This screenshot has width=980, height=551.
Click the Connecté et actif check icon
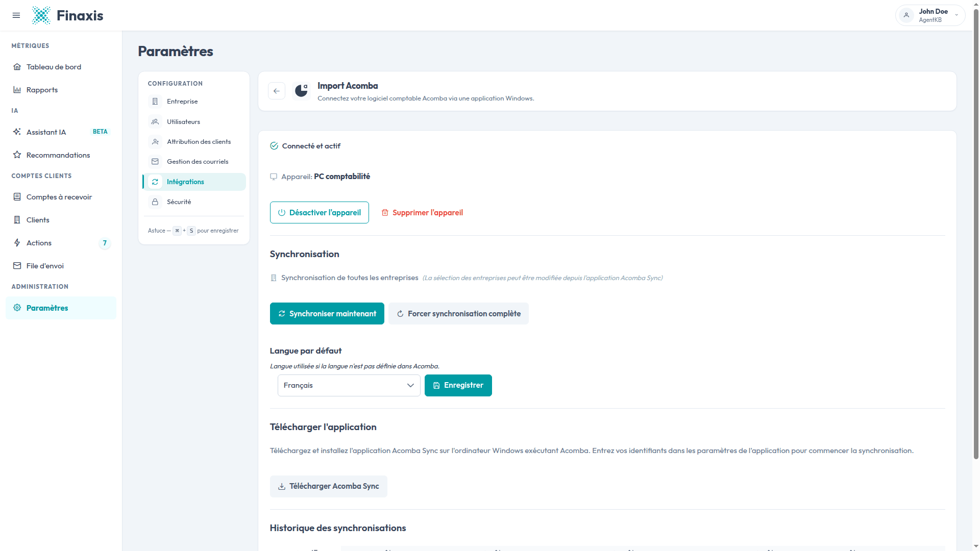click(x=274, y=146)
